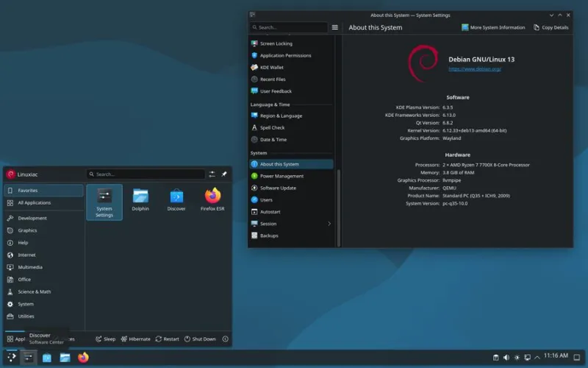Open network tray icon
The image size is (588, 368).
527,358
